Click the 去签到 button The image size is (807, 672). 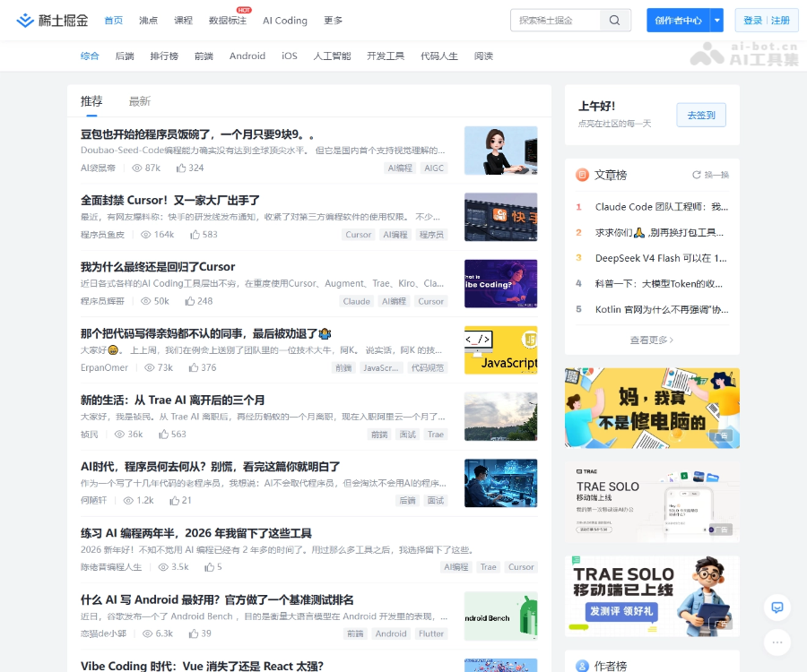pos(701,116)
